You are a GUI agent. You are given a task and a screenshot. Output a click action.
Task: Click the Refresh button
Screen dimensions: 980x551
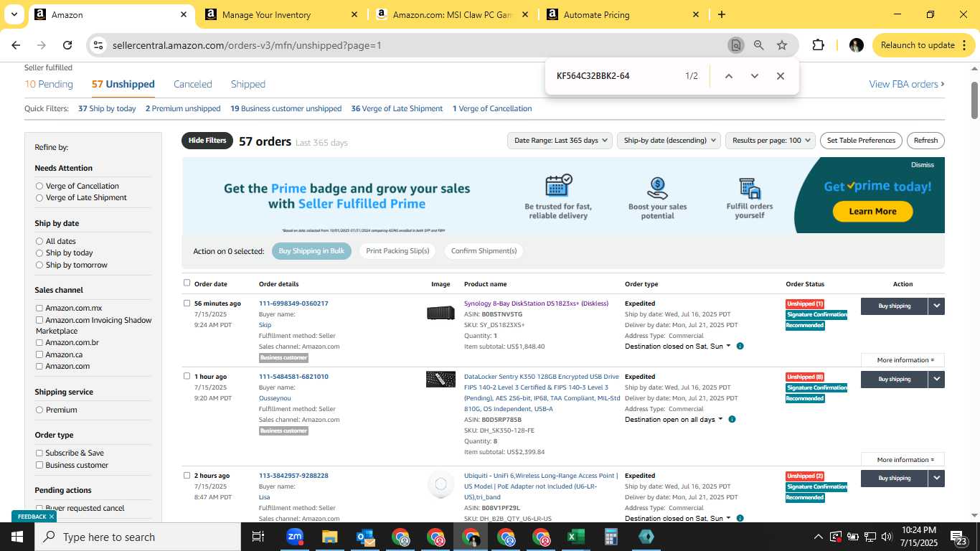pyautogui.click(x=925, y=141)
